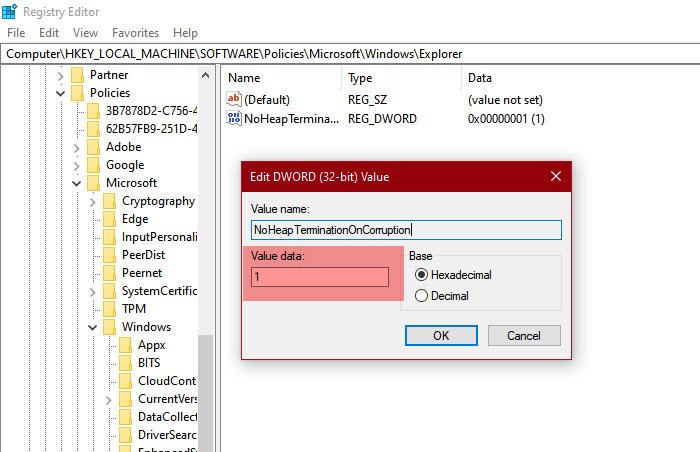Click the DriverSearching folder icon

[x=126, y=435]
